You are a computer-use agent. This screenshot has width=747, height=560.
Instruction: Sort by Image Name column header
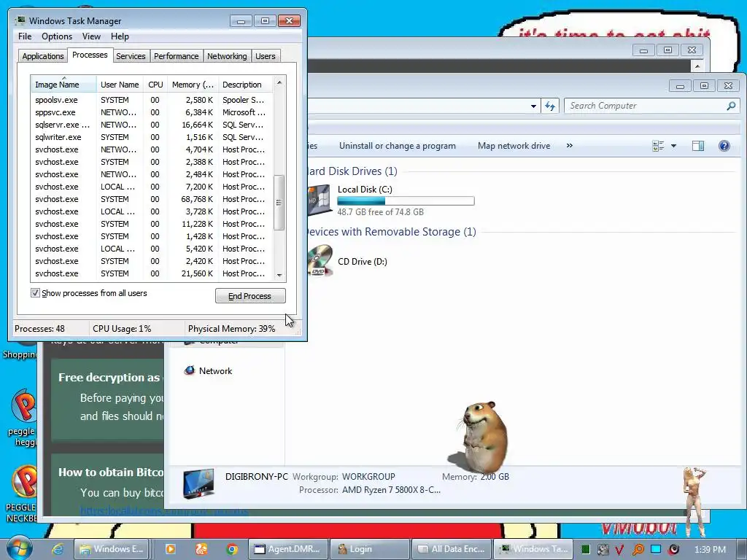(63, 85)
